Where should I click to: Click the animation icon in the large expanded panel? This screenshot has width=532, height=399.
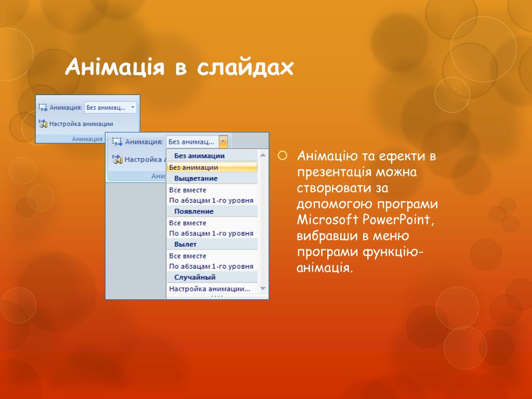tap(117, 142)
